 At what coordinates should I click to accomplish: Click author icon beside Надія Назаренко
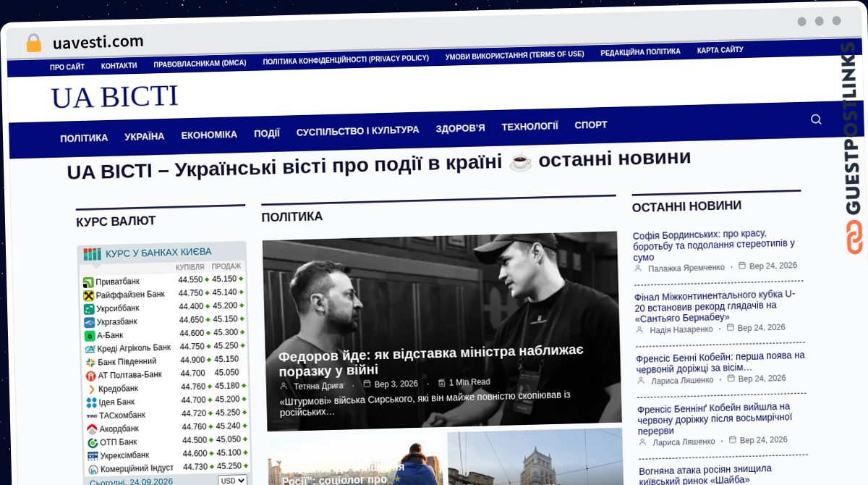(x=639, y=329)
